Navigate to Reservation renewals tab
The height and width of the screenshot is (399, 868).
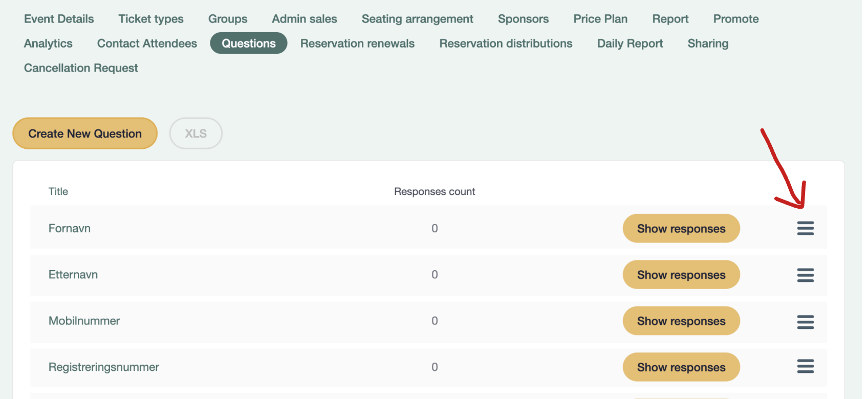point(357,43)
